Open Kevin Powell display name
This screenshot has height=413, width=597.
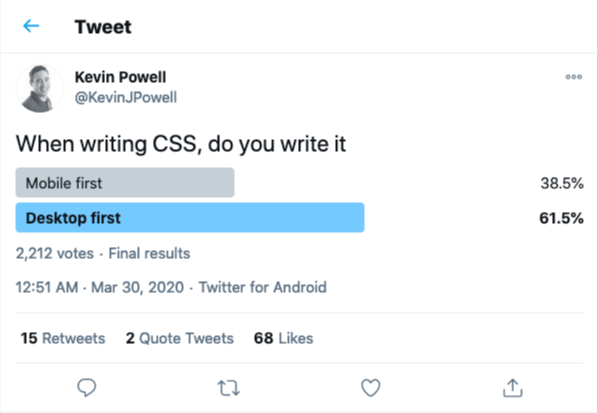[120, 77]
